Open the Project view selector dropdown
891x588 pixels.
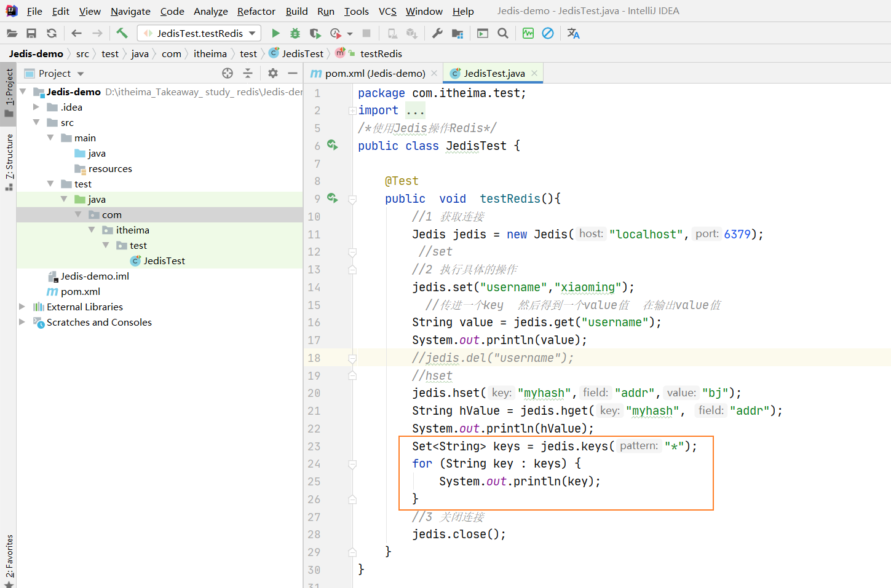pos(81,74)
